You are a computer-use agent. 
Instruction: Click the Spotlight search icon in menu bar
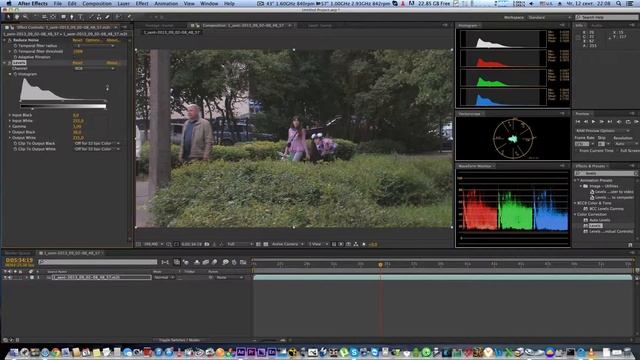click(619, 3)
